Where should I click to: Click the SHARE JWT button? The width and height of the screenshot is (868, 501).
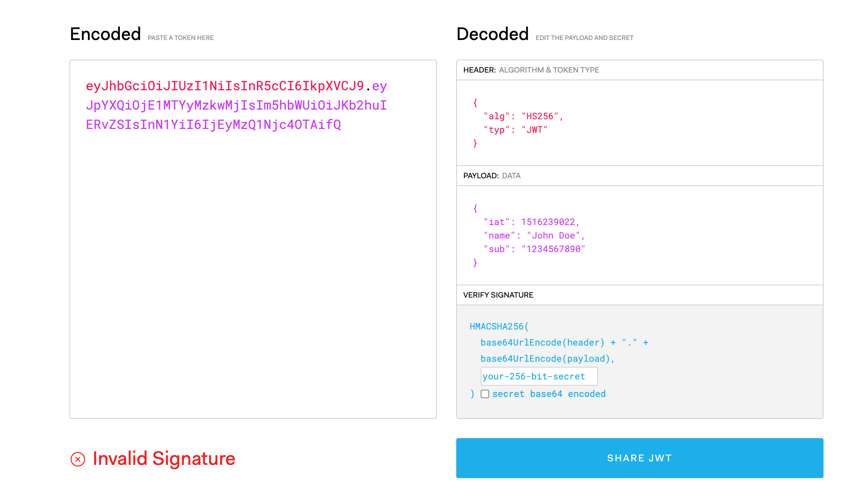tap(639, 458)
